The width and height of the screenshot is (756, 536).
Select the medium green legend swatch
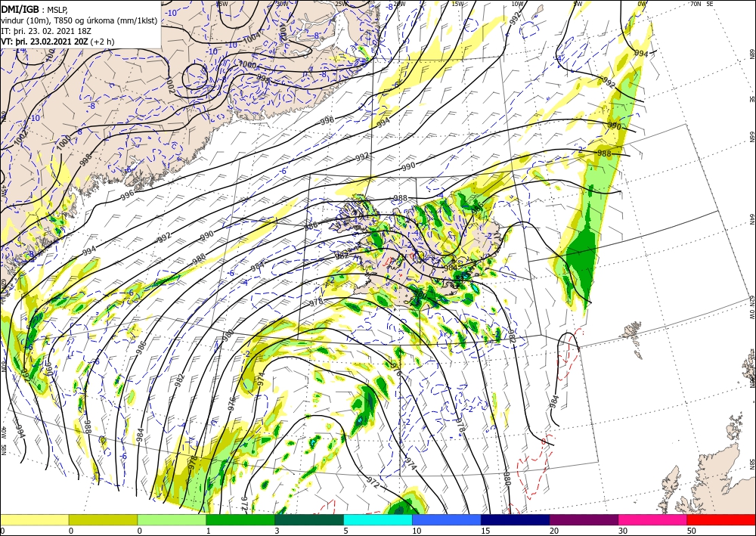point(240,519)
